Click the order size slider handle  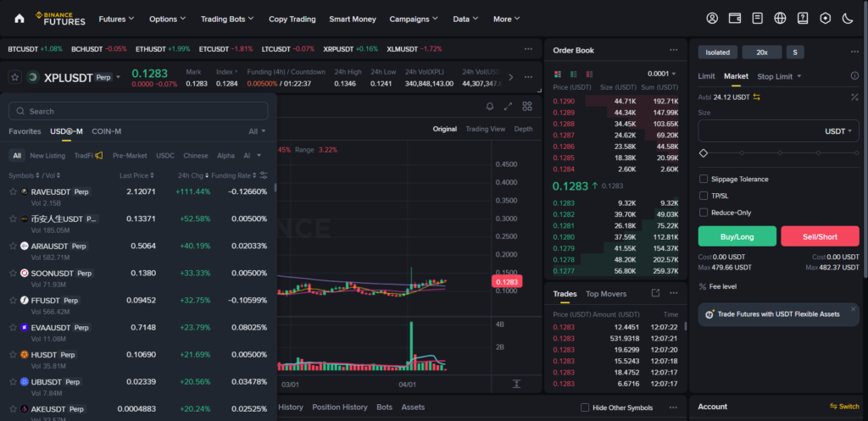(x=704, y=152)
